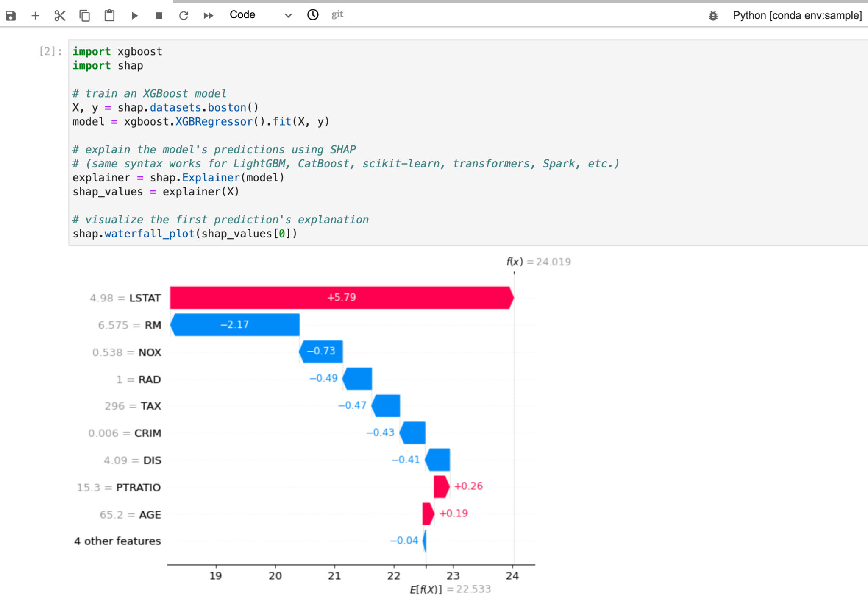Interrupt the running kernel
The image size is (868, 600).
pyautogui.click(x=159, y=15)
